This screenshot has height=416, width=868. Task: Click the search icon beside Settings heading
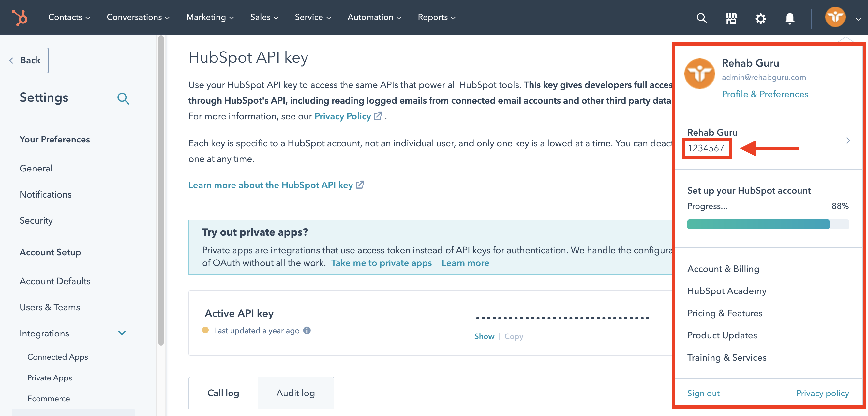[x=123, y=98]
